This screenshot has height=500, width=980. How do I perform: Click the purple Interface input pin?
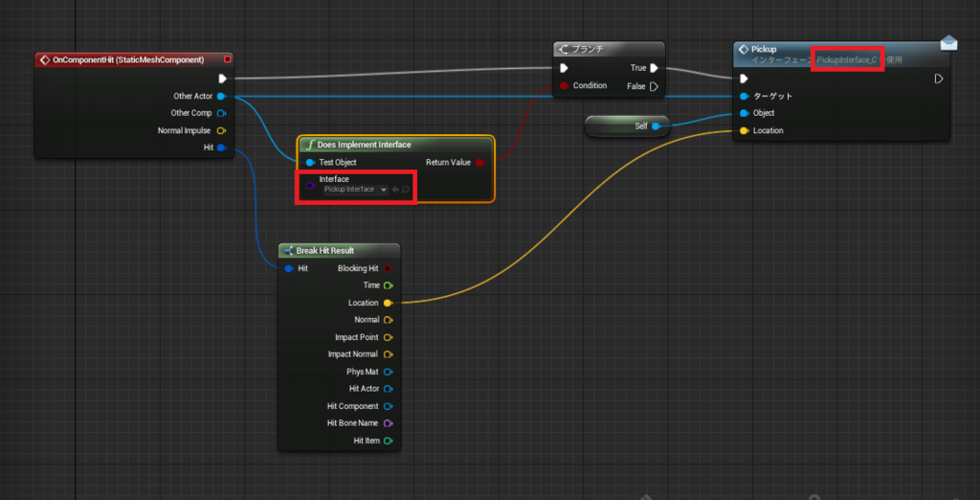[x=311, y=185]
